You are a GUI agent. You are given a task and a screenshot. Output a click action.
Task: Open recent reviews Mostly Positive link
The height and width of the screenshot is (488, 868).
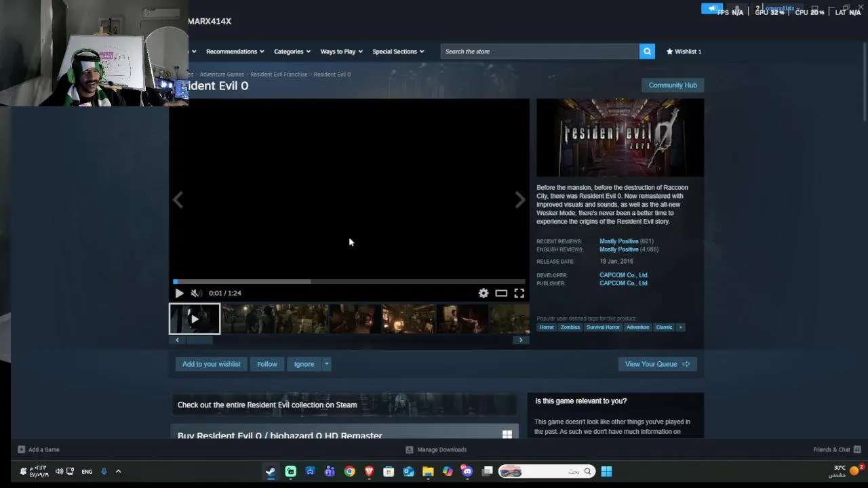[x=618, y=241]
